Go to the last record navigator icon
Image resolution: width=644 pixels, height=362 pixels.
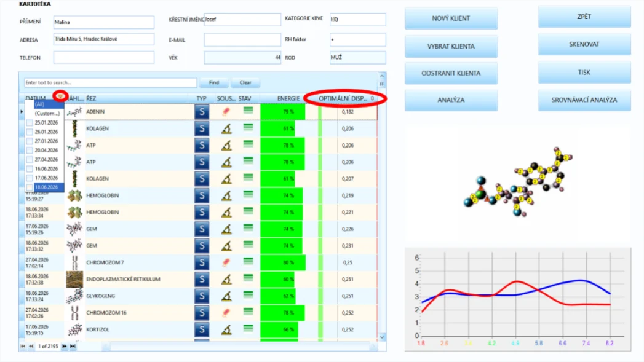pos(73,347)
